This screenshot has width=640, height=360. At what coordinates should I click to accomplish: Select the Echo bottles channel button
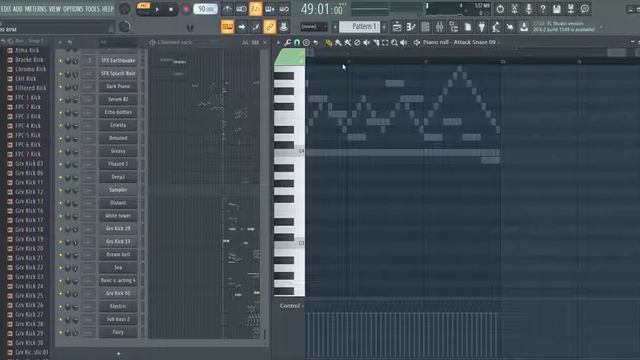coord(118,112)
